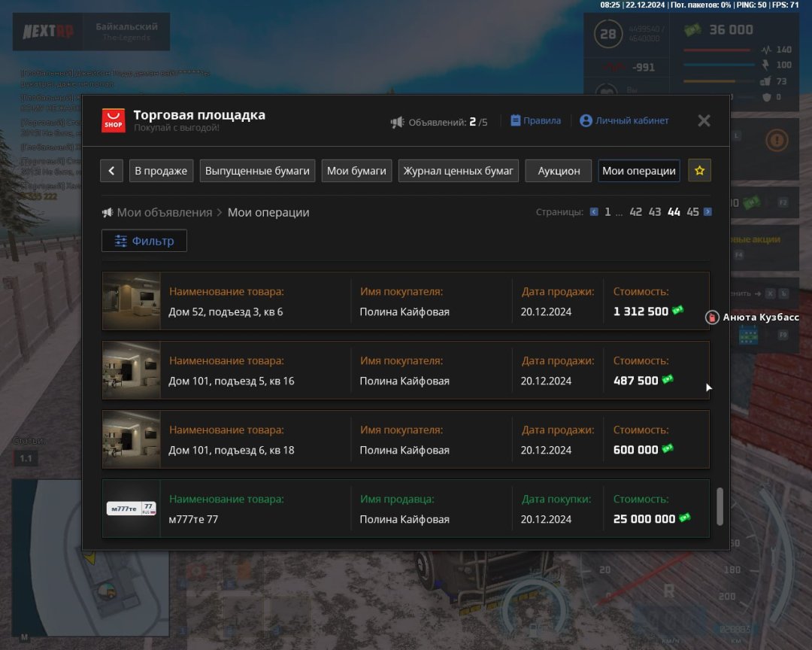Click the operations list scrollbar handle
Image resolution: width=812 pixels, height=650 pixels.
coord(720,506)
